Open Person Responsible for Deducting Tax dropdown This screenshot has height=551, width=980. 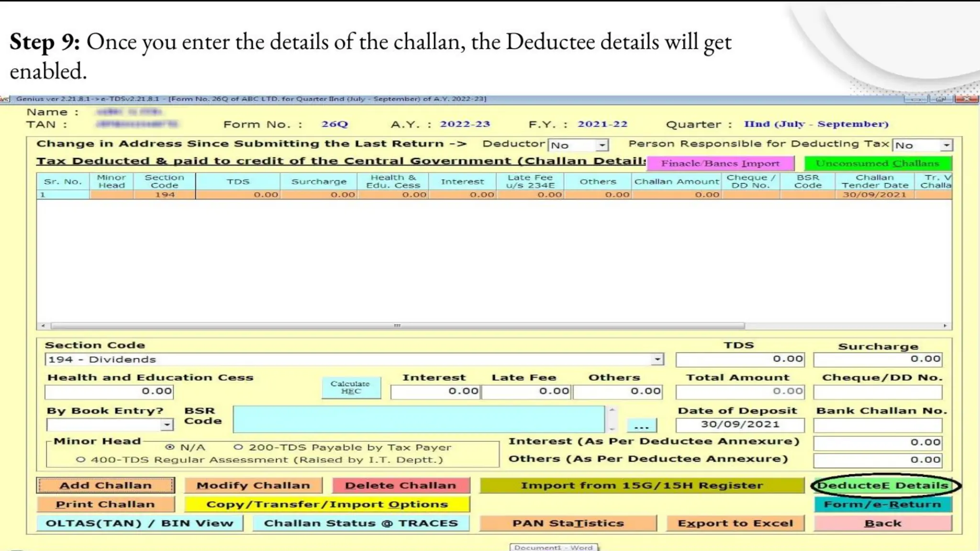click(946, 145)
